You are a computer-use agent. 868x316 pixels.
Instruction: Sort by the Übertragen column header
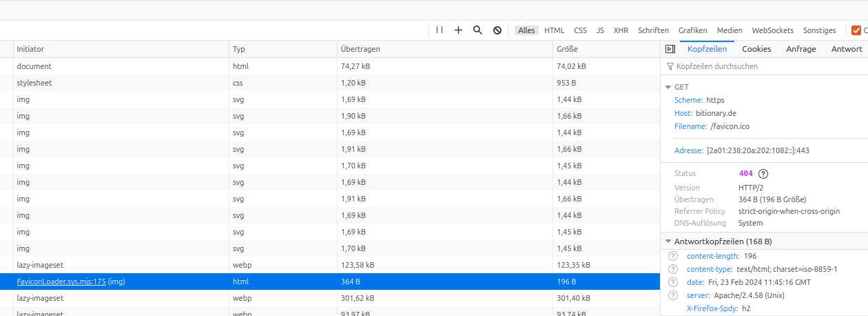[360, 49]
